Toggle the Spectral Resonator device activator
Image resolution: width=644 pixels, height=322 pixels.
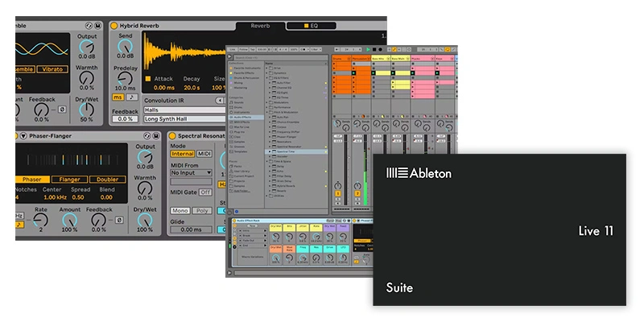point(172,136)
